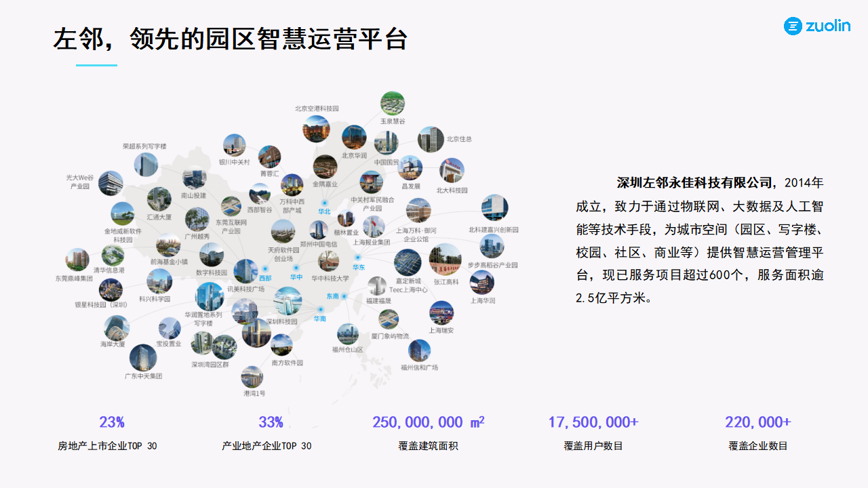Open the 北科建嘉兴创新园 photo
868x488 pixels.
click(x=494, y=208)
